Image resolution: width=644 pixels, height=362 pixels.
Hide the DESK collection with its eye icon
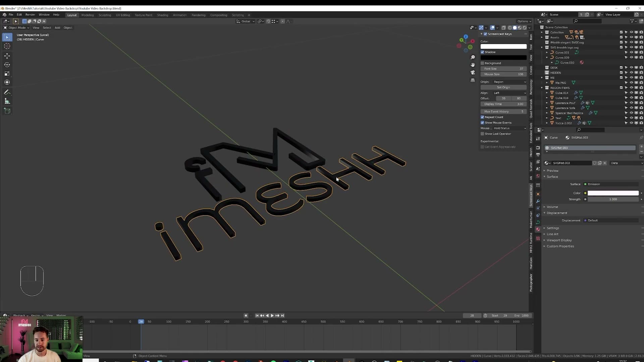pyautogui.click(x=631, y=67)
